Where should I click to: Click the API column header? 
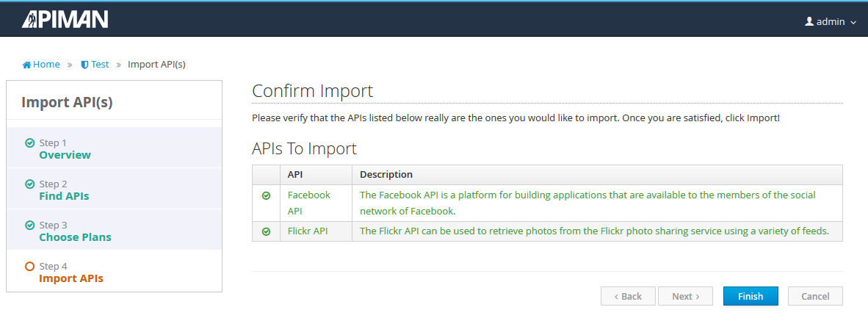click(x=316, y=175)
